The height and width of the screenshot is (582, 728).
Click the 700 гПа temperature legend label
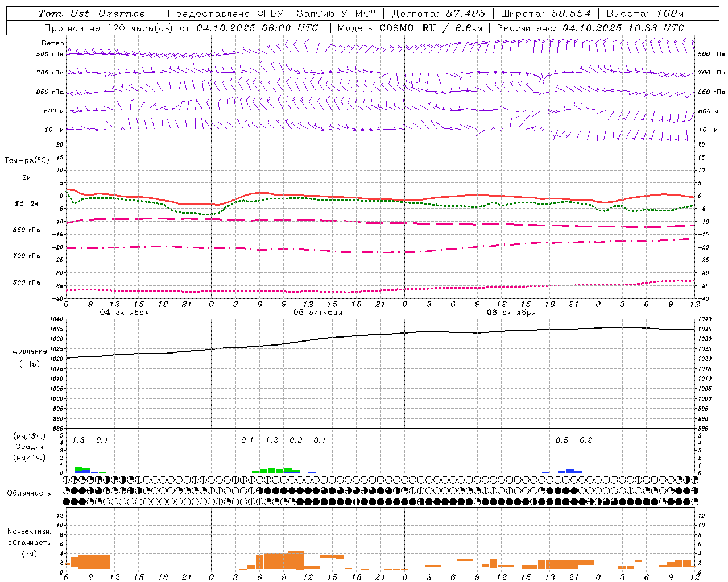tap(27, 256)
